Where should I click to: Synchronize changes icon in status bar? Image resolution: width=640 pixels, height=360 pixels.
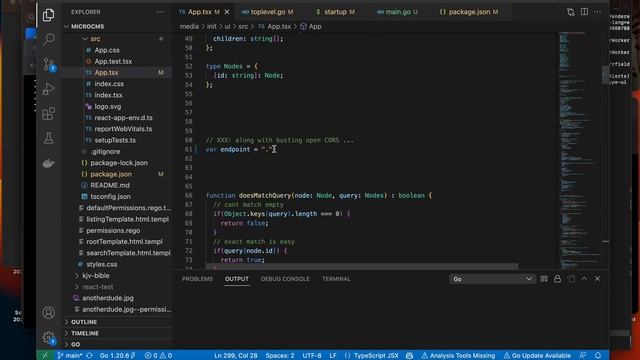[89, 356]
